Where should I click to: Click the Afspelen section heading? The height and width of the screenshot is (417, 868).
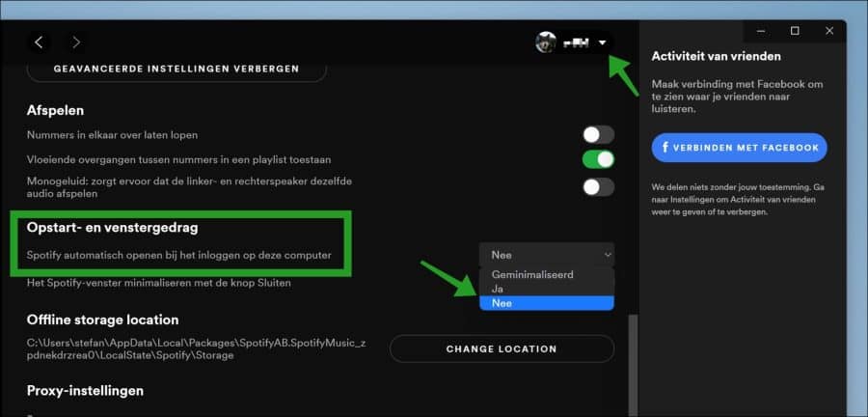tap(55, 110)
